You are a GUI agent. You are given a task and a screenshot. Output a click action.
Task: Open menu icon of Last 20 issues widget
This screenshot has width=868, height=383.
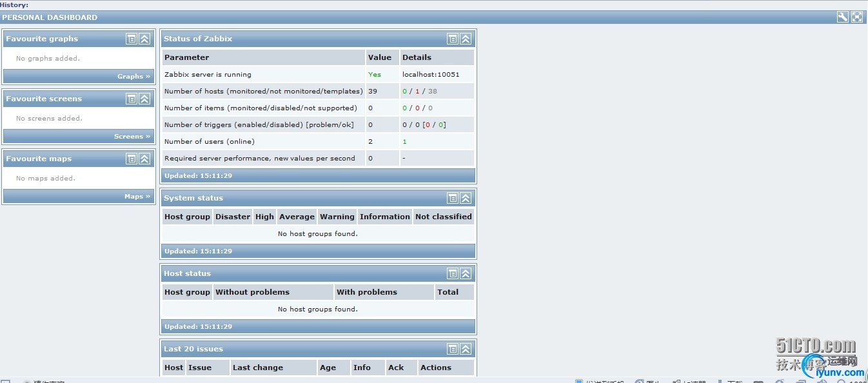point(453,349)
